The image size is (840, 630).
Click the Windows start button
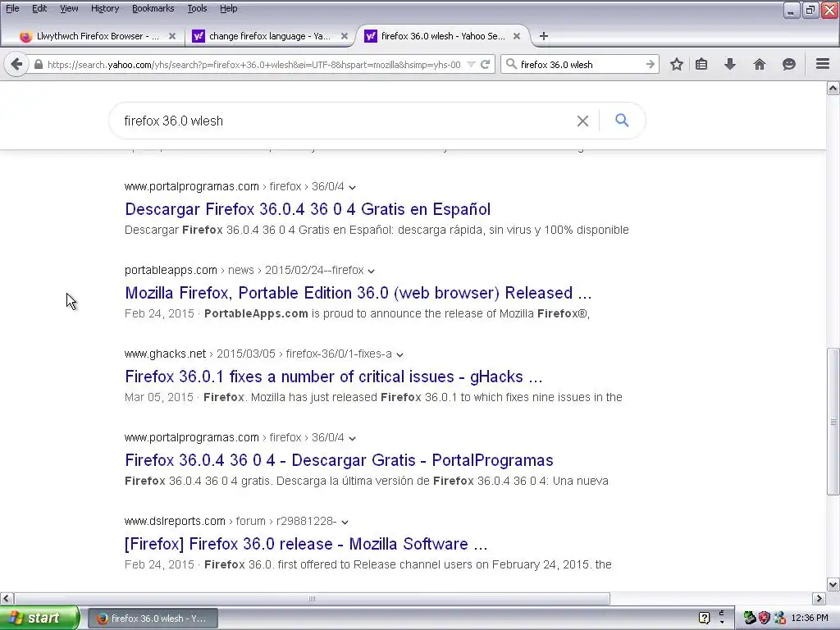coord(39,618)
